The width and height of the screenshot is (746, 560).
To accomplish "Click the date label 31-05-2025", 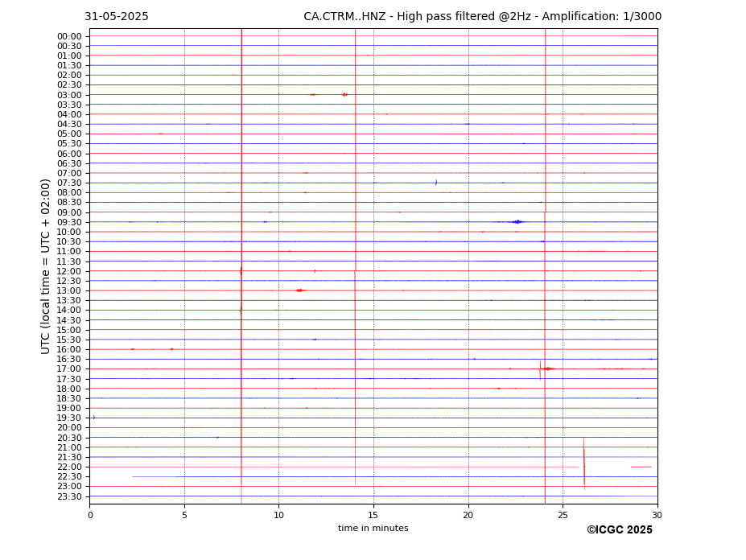I will 117,17.
